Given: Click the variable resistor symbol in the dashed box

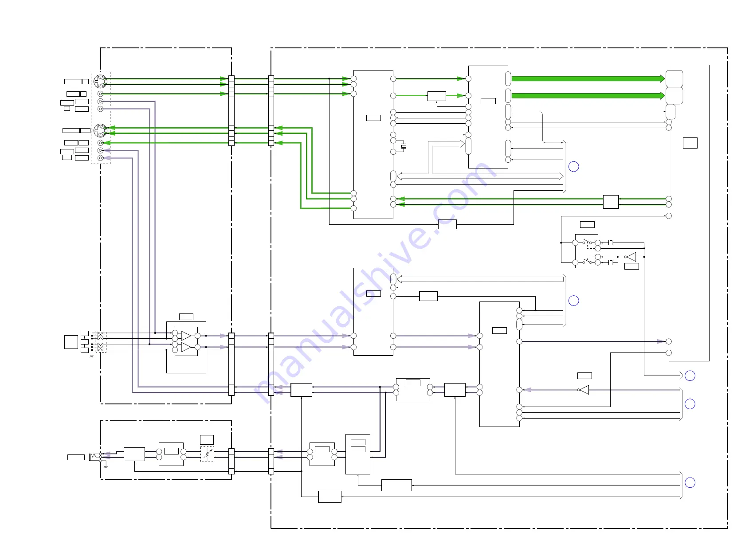Looking at the screenshot, I should tap(207, 454).
